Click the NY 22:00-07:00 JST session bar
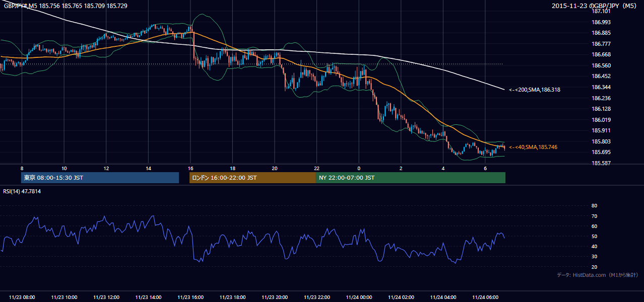 coord(411,178)
